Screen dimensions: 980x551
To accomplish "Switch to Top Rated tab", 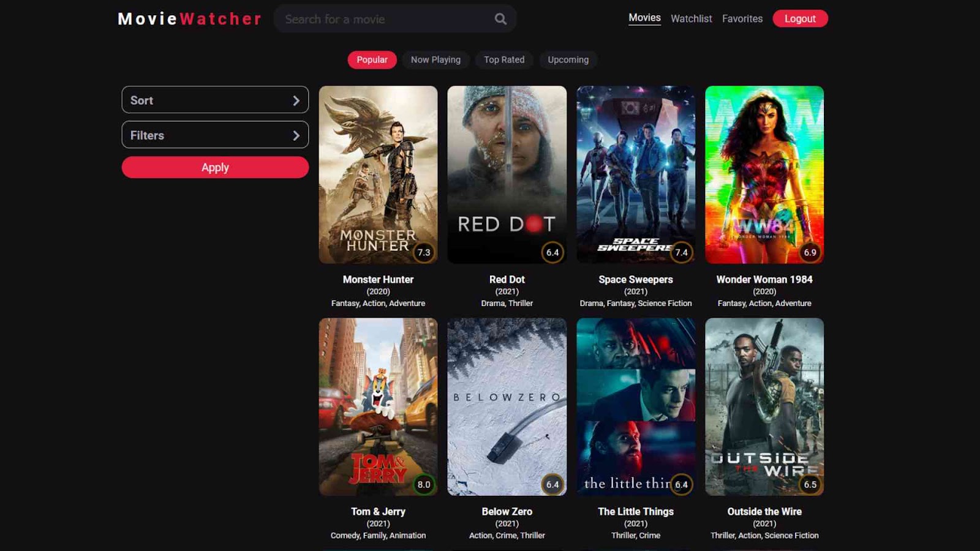I will point(504,59).
